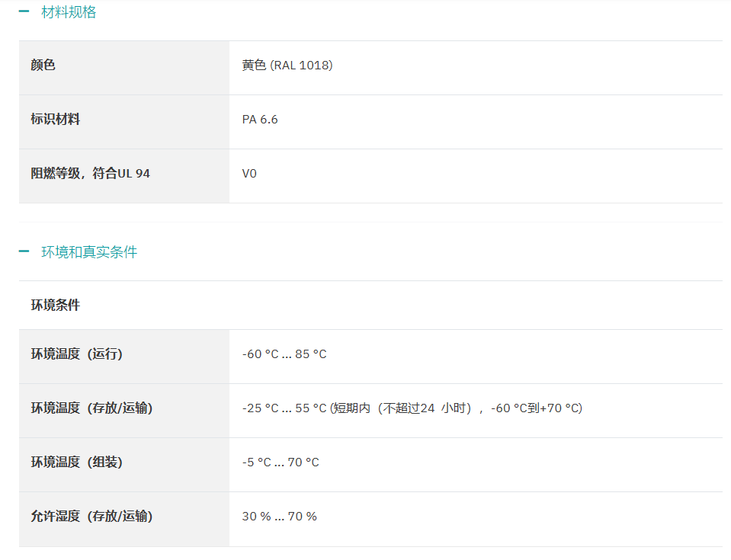Select the V0 flammability rating value

pyautogui.click(x=249, y=174)
